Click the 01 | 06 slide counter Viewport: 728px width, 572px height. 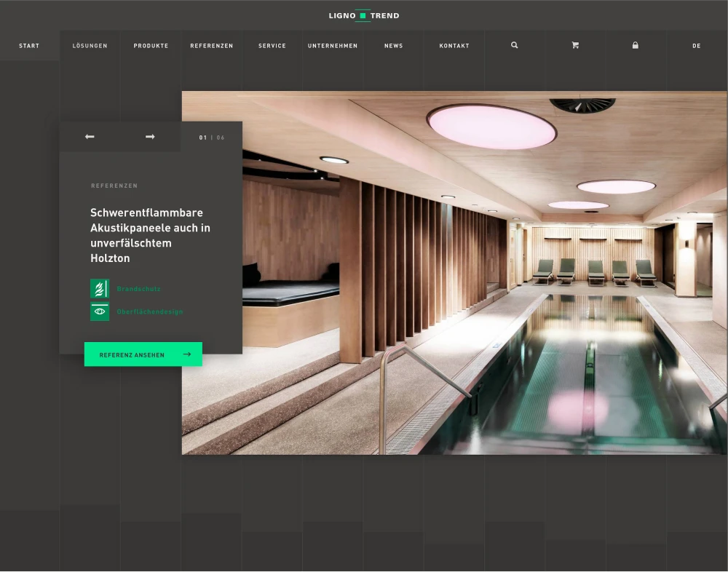coord(212,138)
